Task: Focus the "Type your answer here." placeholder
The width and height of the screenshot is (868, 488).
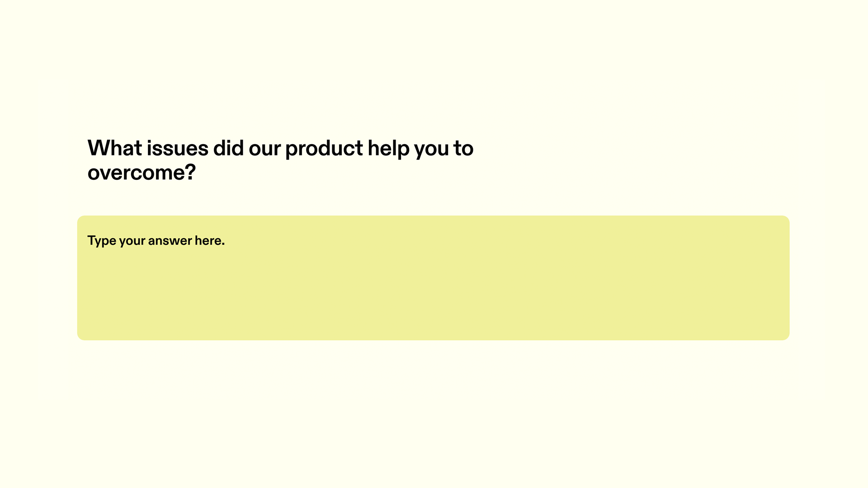Action: coord(156,241)
